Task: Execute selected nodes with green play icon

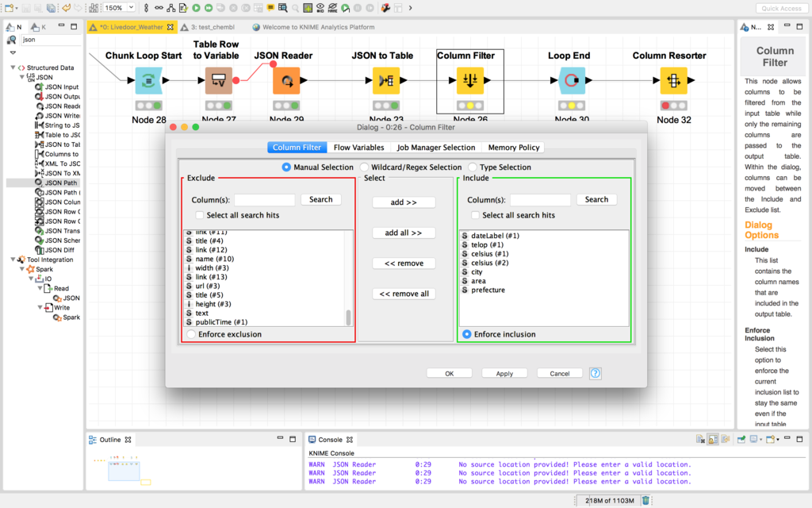Action: coord(197,8)
